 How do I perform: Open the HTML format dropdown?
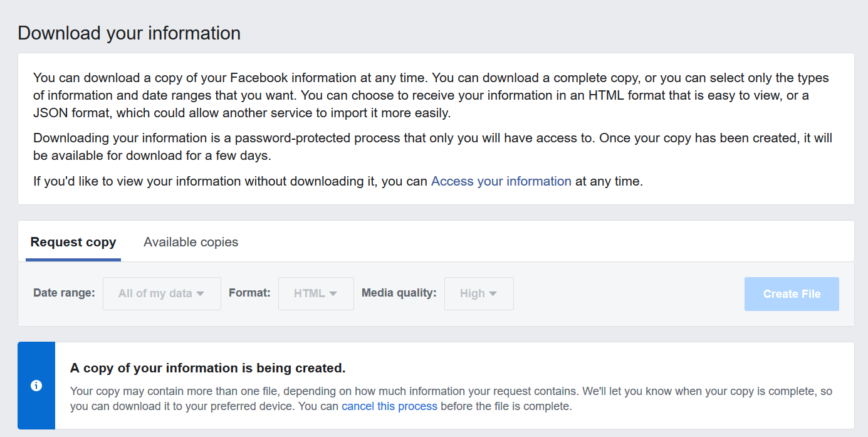coord(316,293)
